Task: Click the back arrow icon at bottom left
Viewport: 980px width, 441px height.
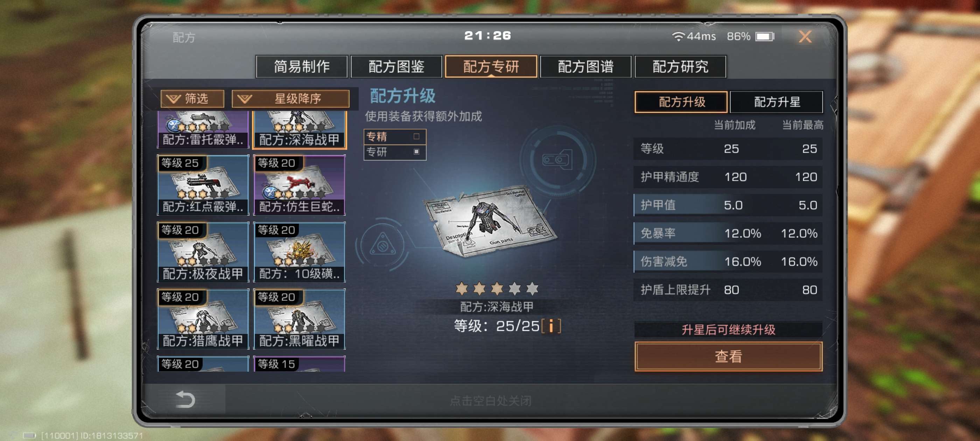Action: coord(185,399)
